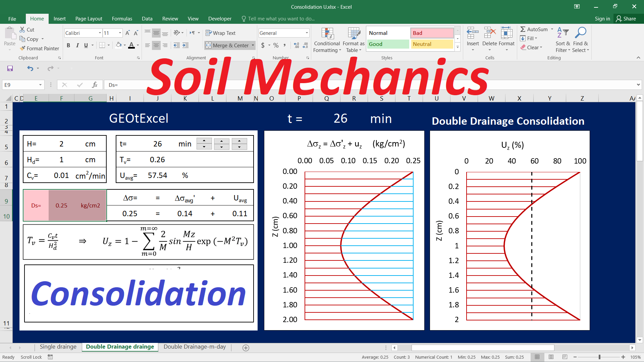Screen dimensions: 644x362
Task: Click the Format Painter brush
Action: [22, 48]
